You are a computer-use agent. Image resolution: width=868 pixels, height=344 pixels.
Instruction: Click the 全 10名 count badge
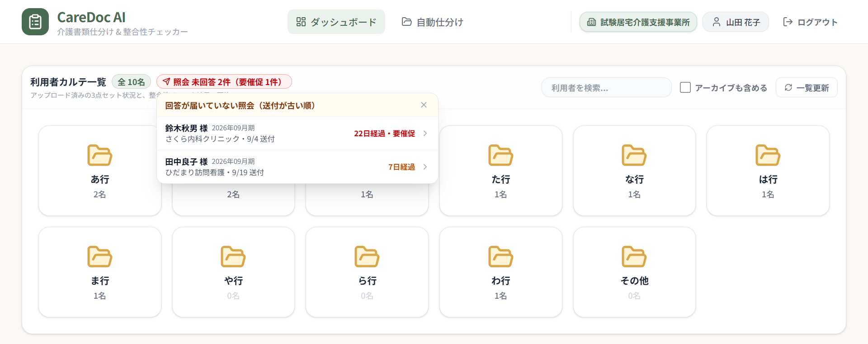click(x=131, y=81)
